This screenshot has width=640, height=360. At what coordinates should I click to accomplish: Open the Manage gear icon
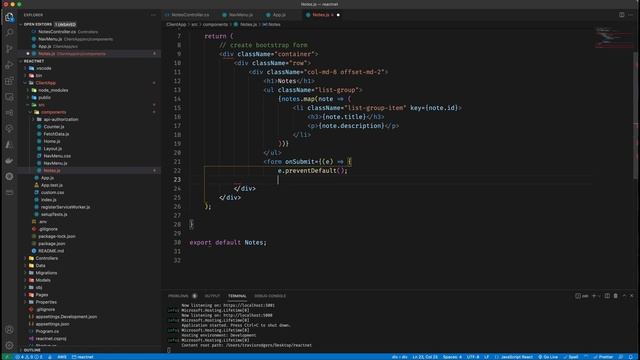tap(9, 345)
